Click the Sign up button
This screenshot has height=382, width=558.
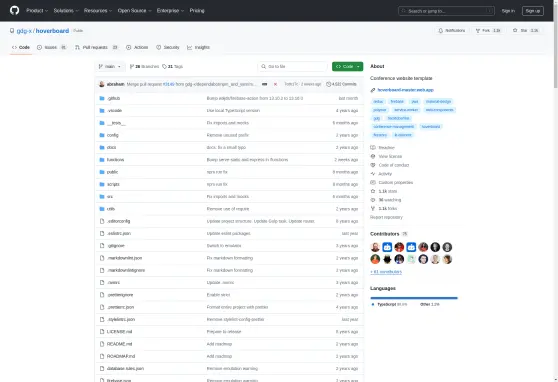tap(533, 11)
